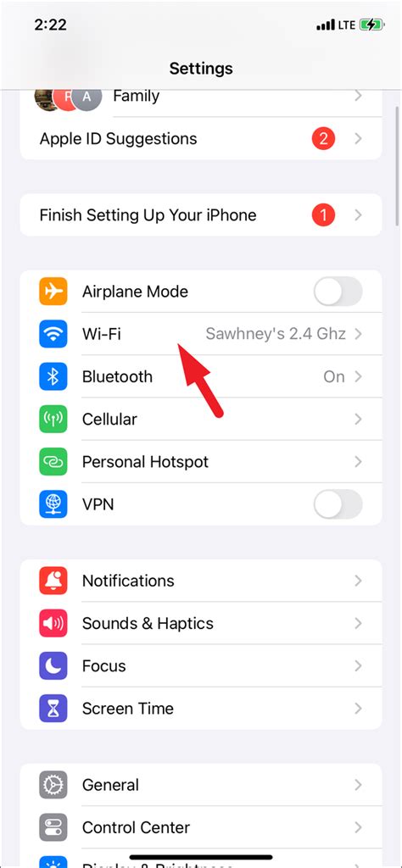The width and height of the screenshot is (402, 868).
Task: Tap the Sounds & Haptics speaker icon
Action: (x=53, y=623)
